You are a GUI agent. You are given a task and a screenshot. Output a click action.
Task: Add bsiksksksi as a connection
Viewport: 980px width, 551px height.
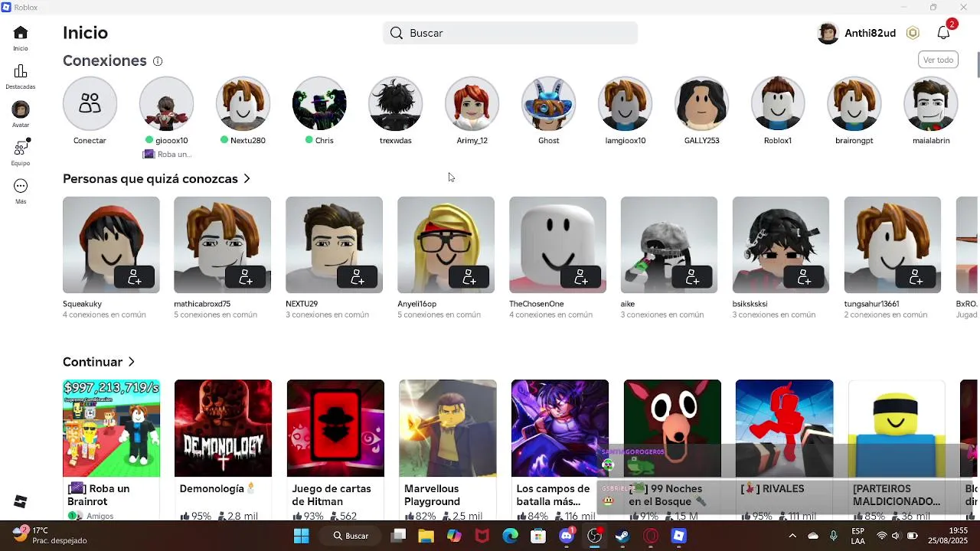805,277
